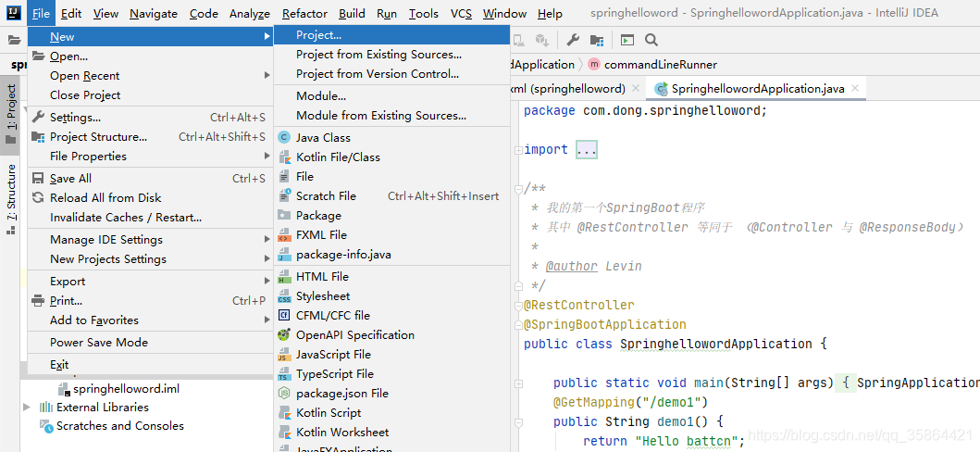Open the VCS menu

(x=461, y=13)
